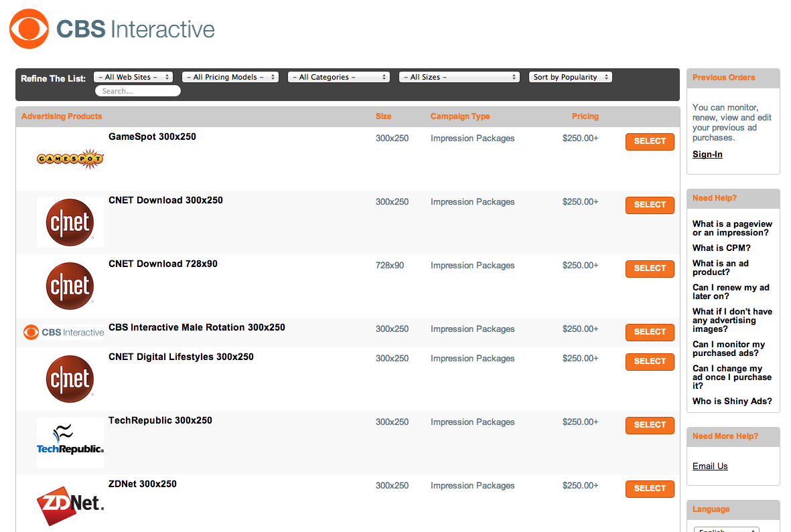Open 'Can I monitor my purchased ads?'
The height and width of the screenshot is (532, 791).
[729, 349]
